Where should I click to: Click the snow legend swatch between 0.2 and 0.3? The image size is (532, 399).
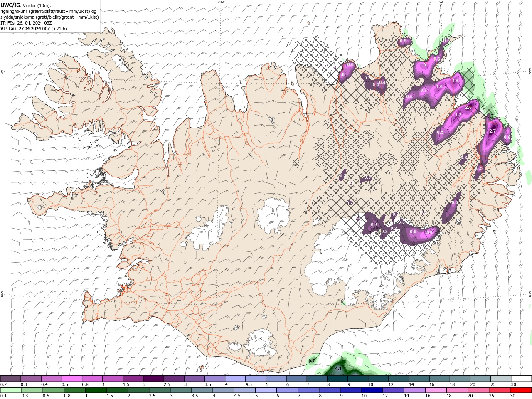tap(10, 379)
